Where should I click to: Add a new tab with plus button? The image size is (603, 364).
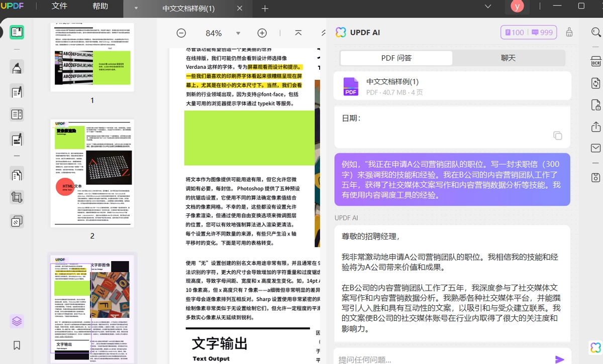click(265, 9)
